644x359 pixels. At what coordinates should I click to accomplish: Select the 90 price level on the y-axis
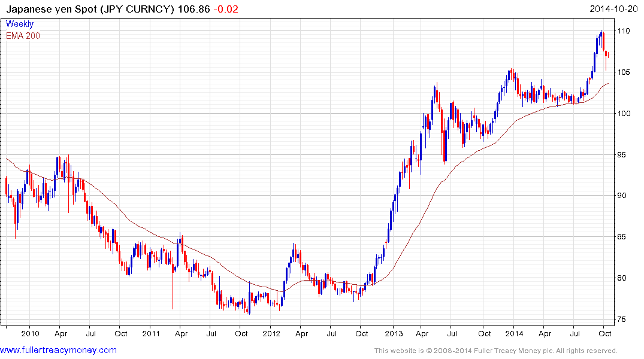pyautogui.click(x=624, y=196)
